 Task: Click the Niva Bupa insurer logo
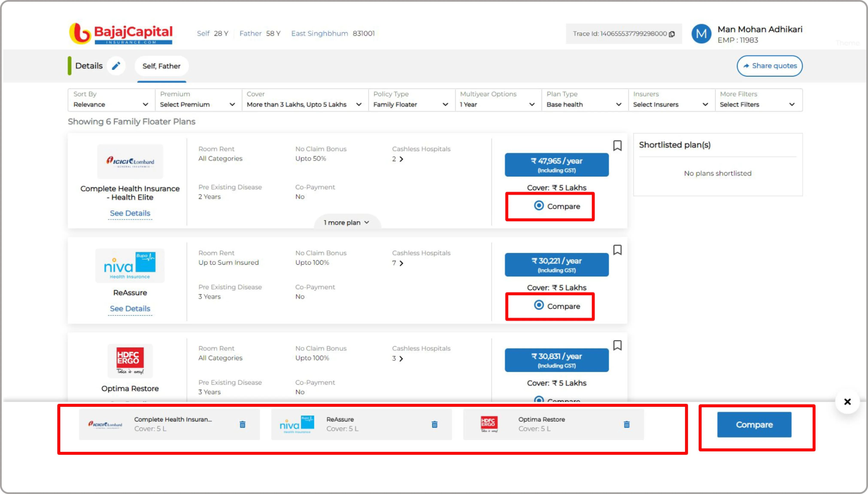pyautogui.click(x=130, y=266)
